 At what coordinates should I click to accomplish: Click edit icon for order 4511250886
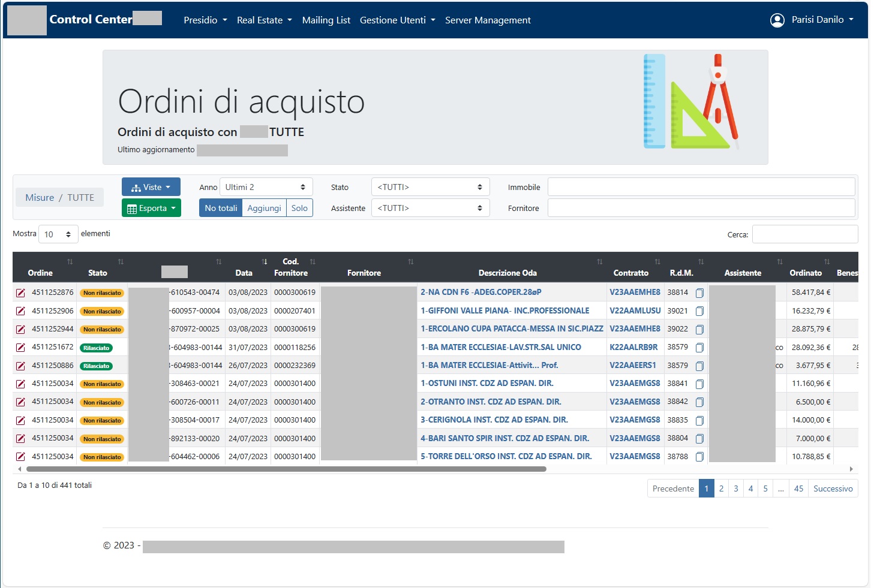(x=20, y=366)
